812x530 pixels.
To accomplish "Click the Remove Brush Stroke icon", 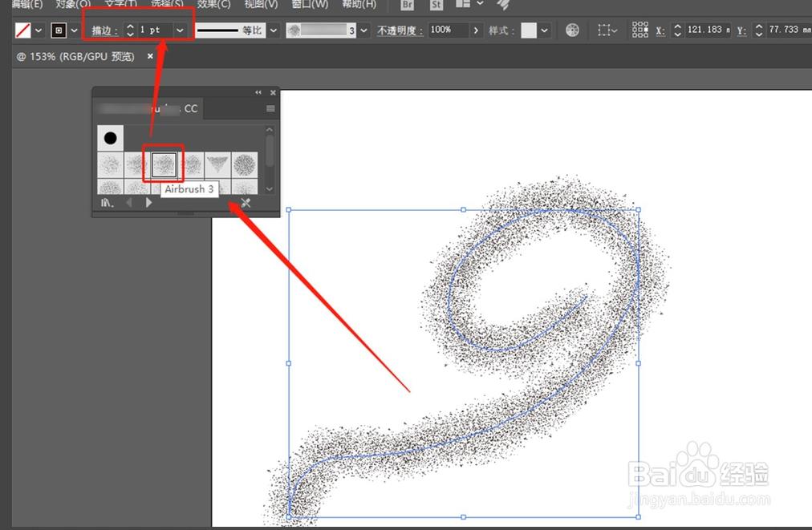I will [x=246, y=203].
